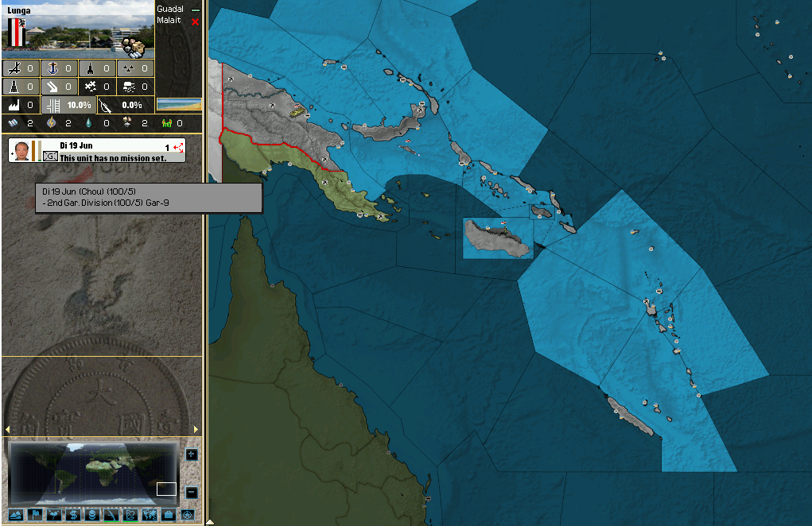Click the rocket test site icon
Screen dimensions: 812x526
click(x=91, y=68)
